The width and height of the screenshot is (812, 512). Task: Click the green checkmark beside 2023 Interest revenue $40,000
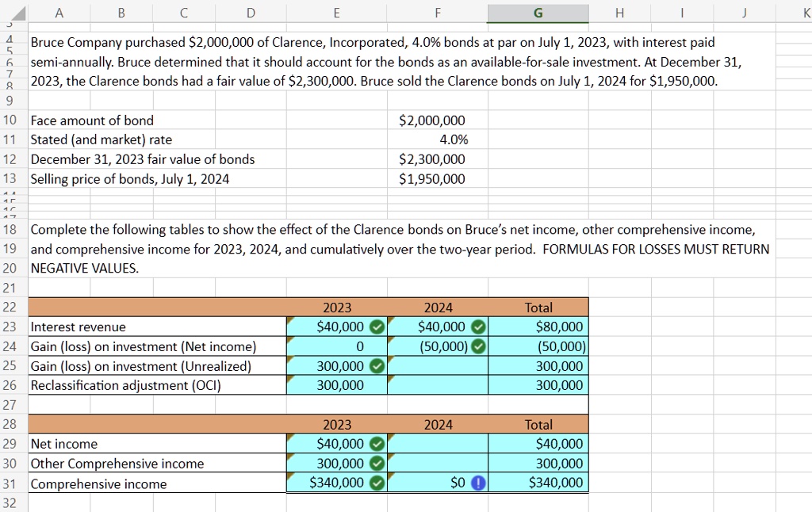pos(377,327)
